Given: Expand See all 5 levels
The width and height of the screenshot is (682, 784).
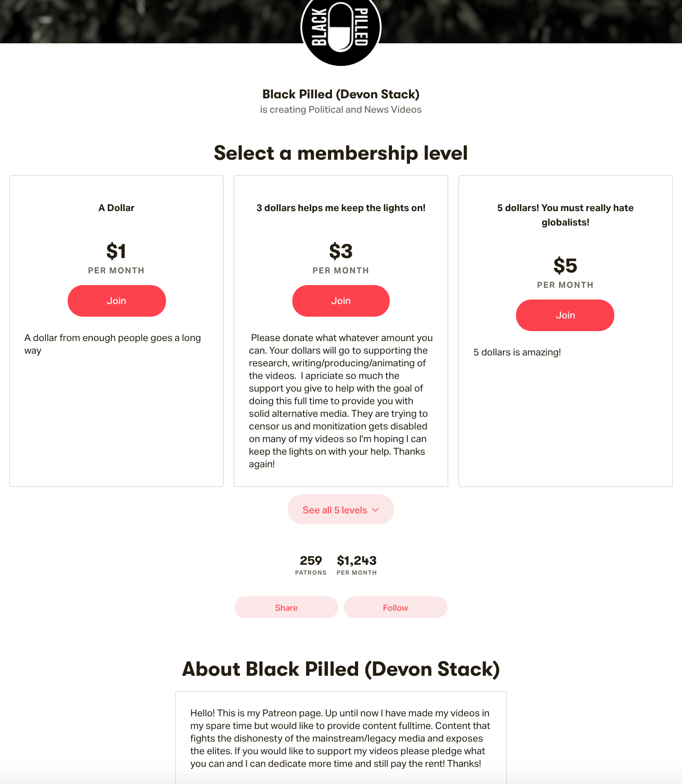Looking at the screenshot, I should [341, 510].
